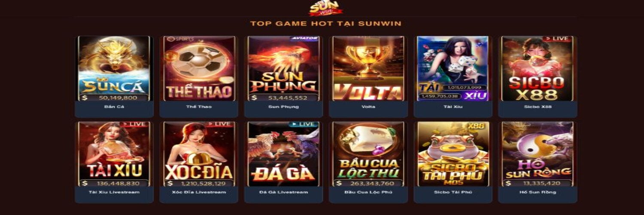The height and width of the screenshot is (215, 644).
Task: Launch Tài Xỉu Livestream game tile
Action: coord(114,154)
